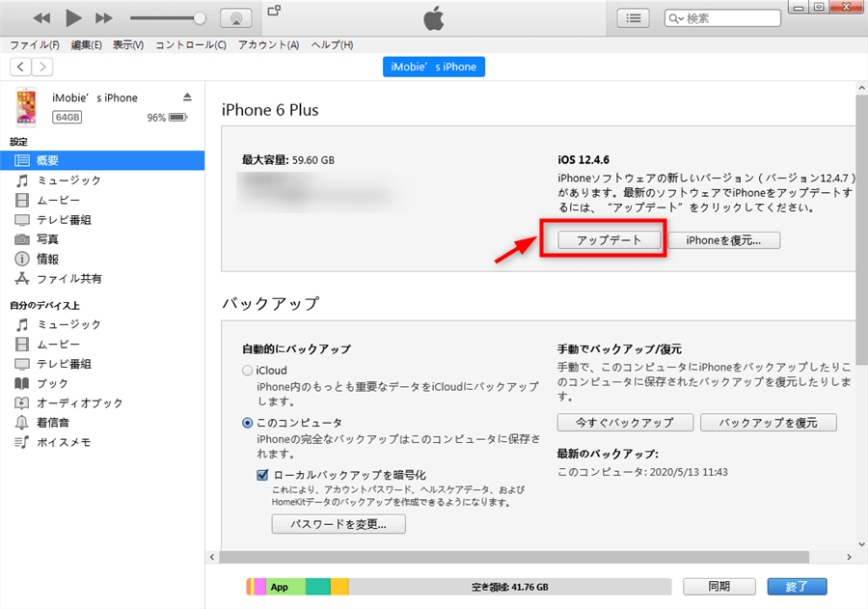868x609 pixels.
Task: Click the forward navigation chevron
Action: (x=42, y=67)
